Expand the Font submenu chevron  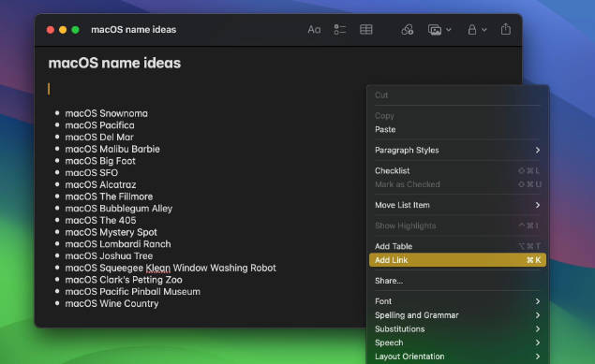coord(538,301)
